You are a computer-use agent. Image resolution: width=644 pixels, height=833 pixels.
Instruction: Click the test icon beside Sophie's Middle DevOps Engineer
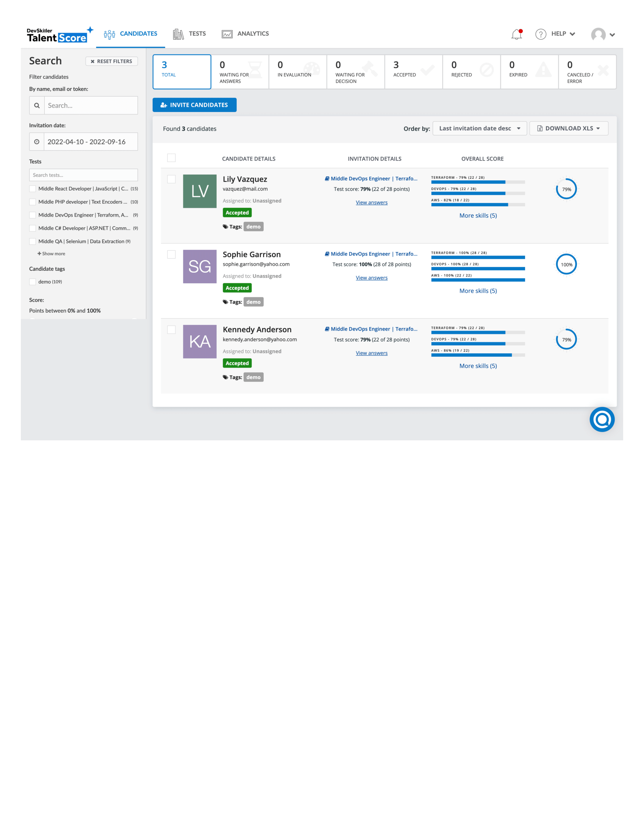click(x=327, y=254)
